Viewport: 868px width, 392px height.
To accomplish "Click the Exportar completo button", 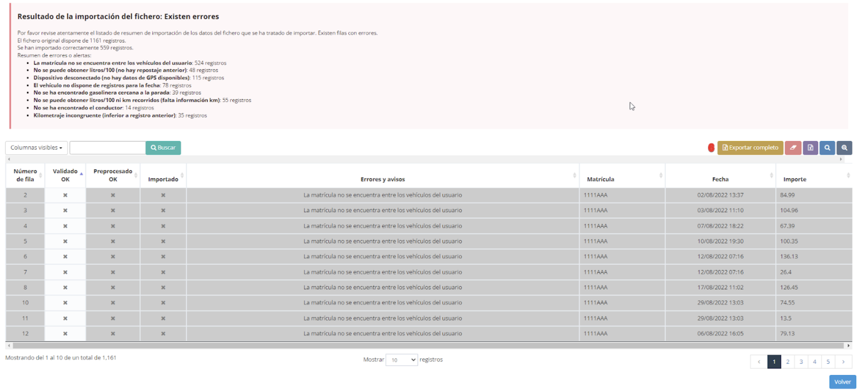I will pyautogui.click(x=750, y=148).
